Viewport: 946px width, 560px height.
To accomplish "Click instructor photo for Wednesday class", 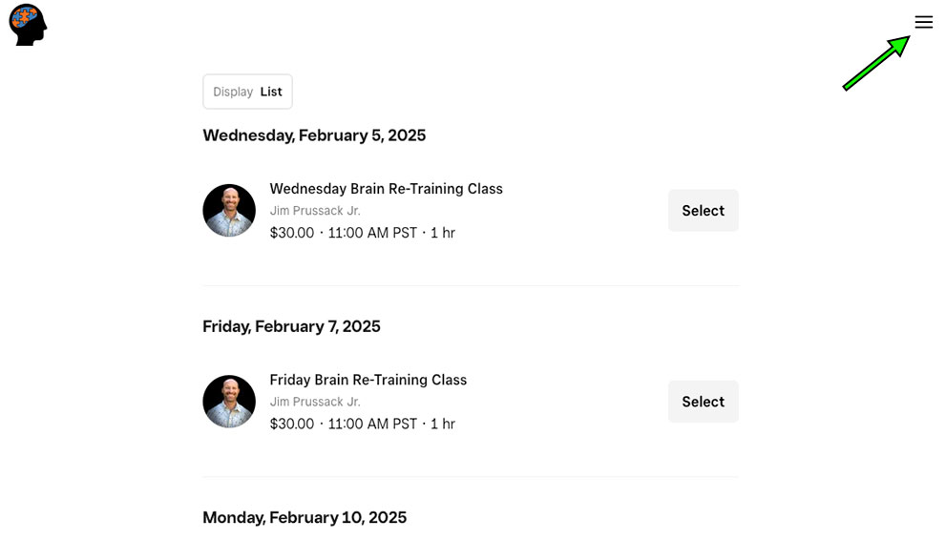I will pyautogui.click(x=229, y=211).
